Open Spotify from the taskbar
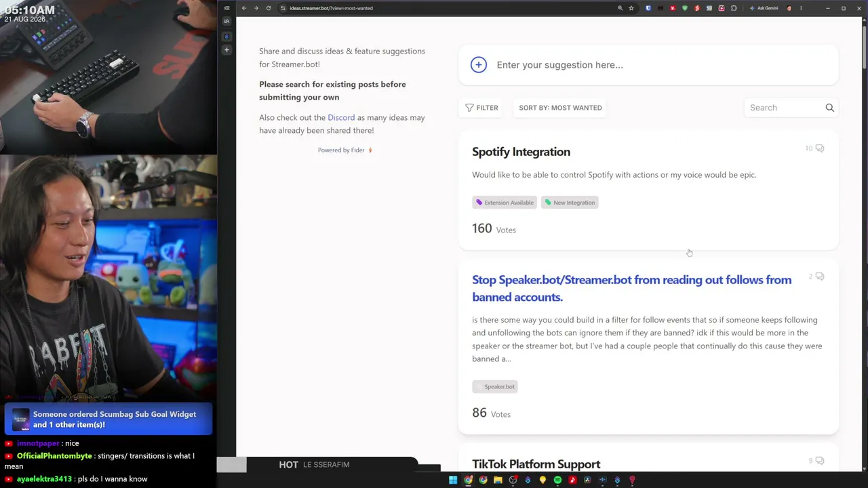Screen dimensions: 868x488 (x=557, y=480)
